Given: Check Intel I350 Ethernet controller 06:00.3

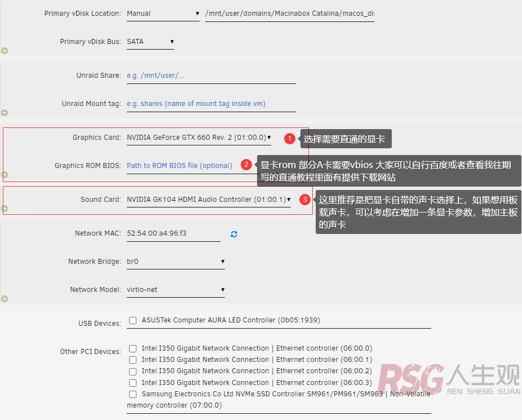Looking at the screenshot, I should 133,383.
